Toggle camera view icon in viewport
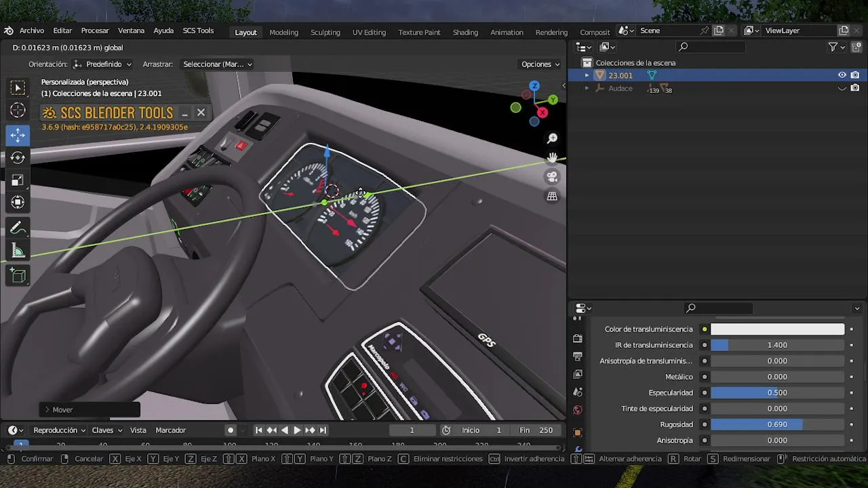The width and height of the screenshot is (868, 488). tap(553, 177)
